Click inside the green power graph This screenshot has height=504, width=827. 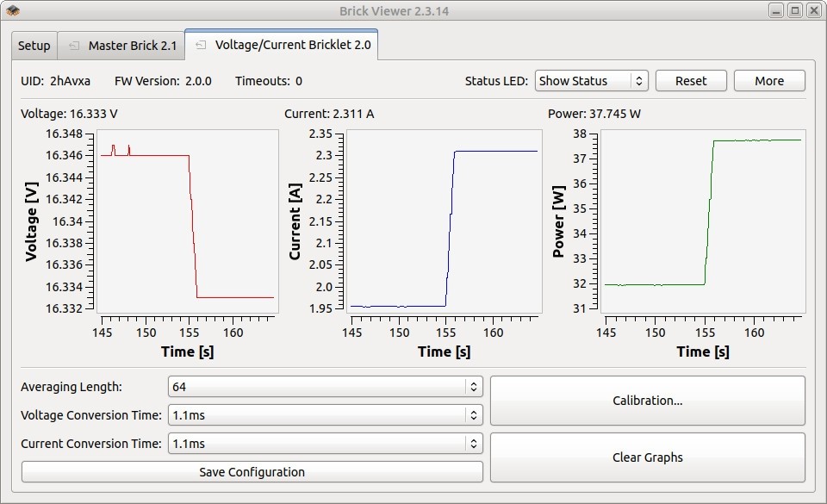tap(703, 221)
